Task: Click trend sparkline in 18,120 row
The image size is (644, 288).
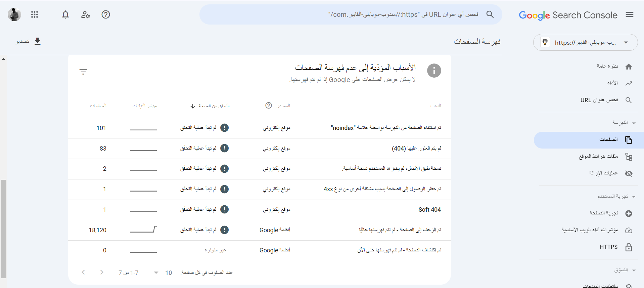Action: pyautogui.click(x=143, y=230)
